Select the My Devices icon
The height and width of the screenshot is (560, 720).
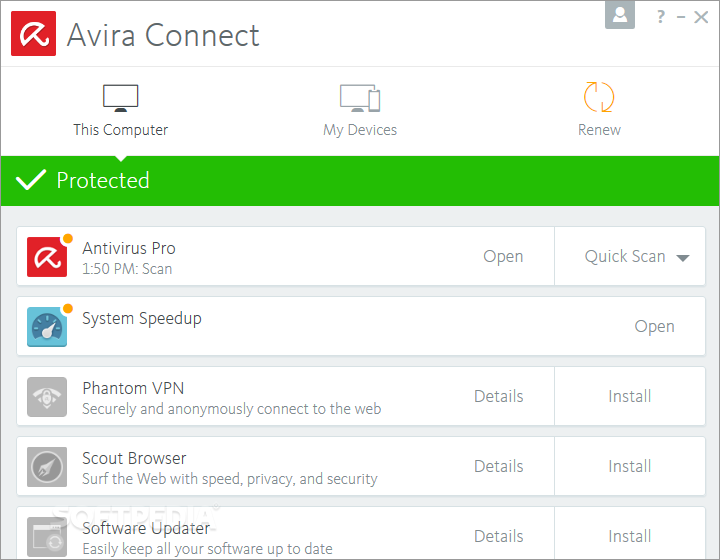pyautogui.click(x=360, y=98)
